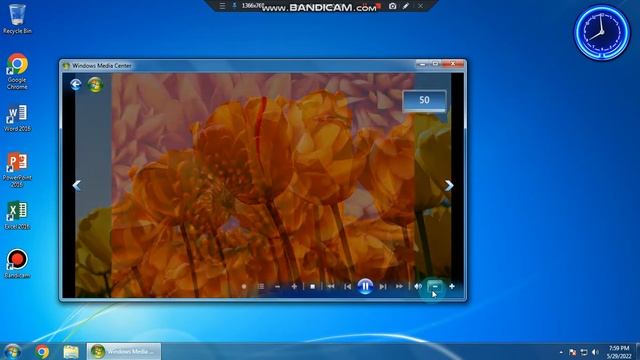Select the Bandicam pencil drawing tool
Image resolution: width=640 pixels, height=360 pixels.
point(406,6)
